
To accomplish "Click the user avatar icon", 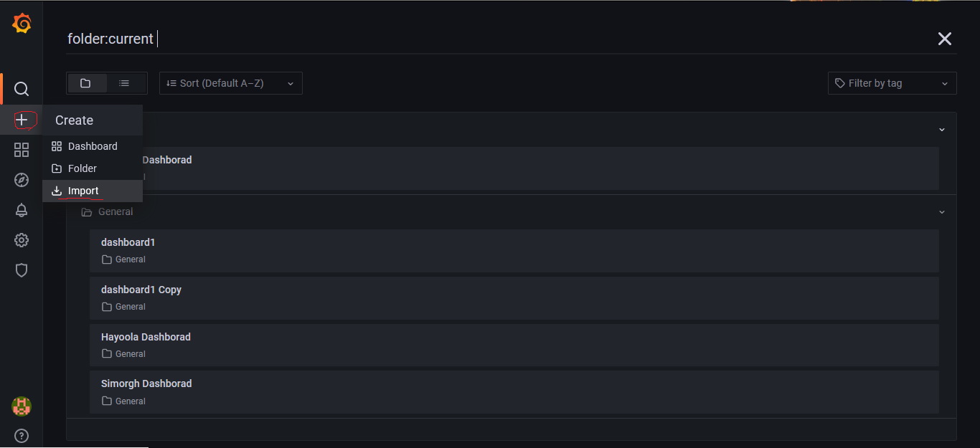I will 22,406.
